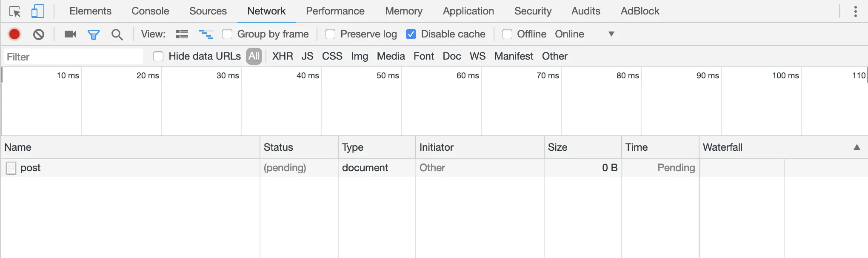Switch to the Console tab
The height and width of the screenshot is (258, 868).
point(150,11)
